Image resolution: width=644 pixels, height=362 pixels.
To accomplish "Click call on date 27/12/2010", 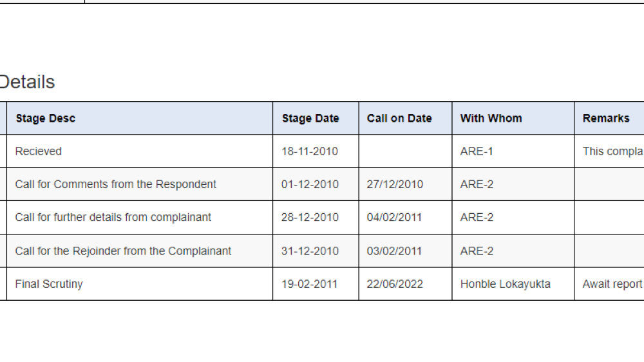I will point(395,184).
